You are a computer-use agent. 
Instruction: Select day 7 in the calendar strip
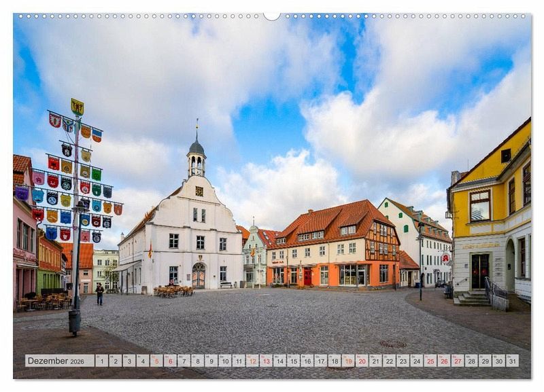click(184, 361)
